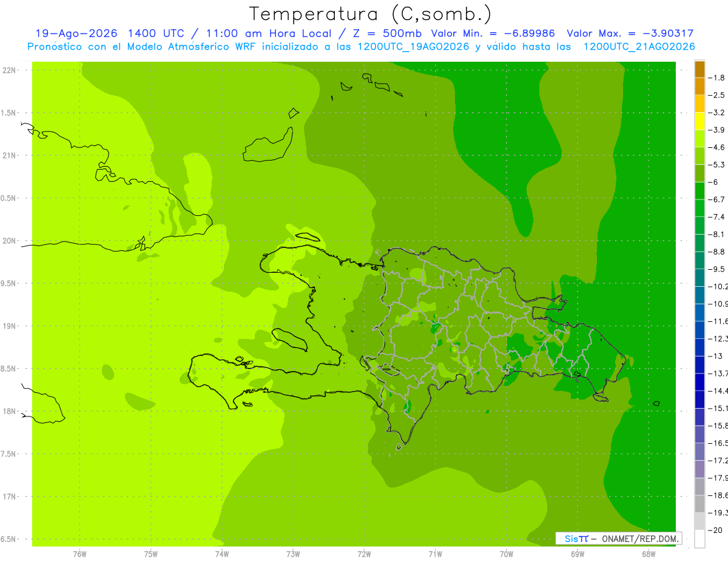This screenshot has width=728, height=562.
Task: Click the '76W' longitude label
Action: [79, 554]
